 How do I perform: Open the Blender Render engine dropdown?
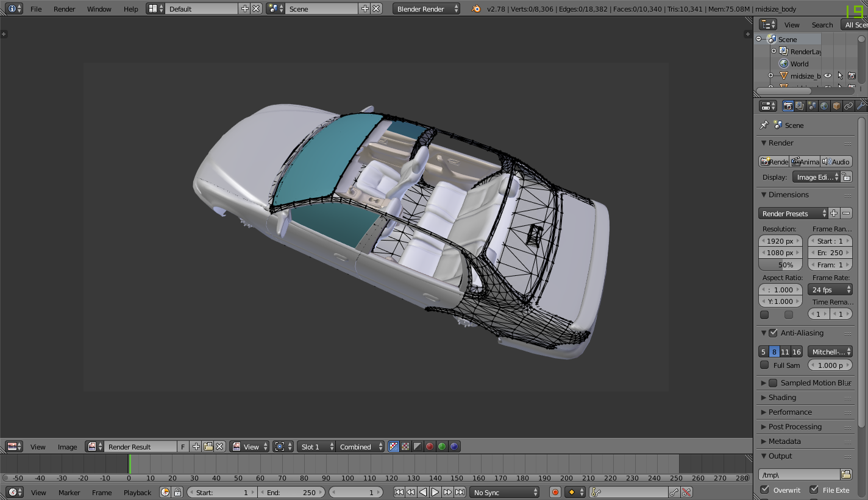427,9
